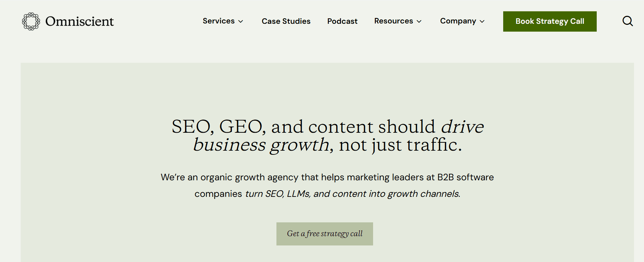Click the chevron next to Services

(241, 21)
